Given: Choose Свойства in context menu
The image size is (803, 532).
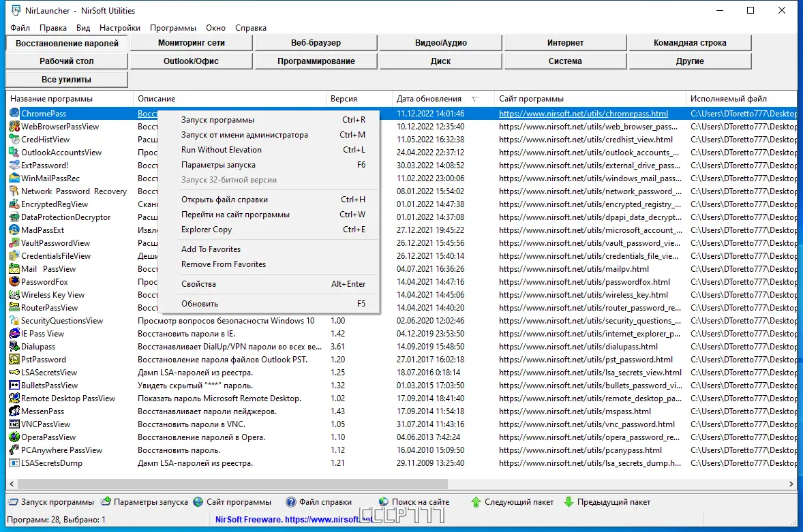Looking at the screenshot, I should [270, 284].
